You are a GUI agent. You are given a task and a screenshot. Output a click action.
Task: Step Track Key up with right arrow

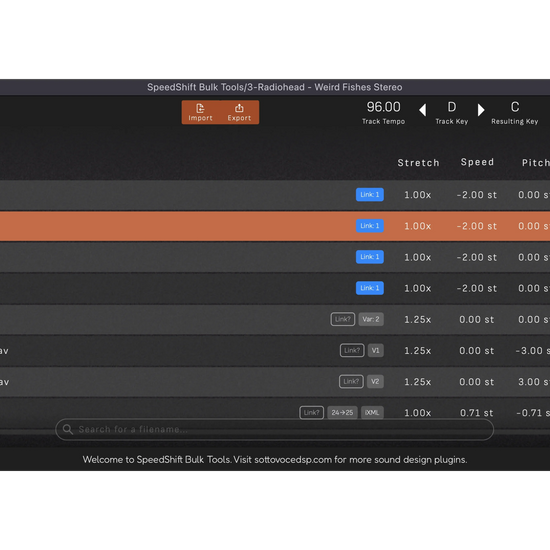click(x=481, y=110)
